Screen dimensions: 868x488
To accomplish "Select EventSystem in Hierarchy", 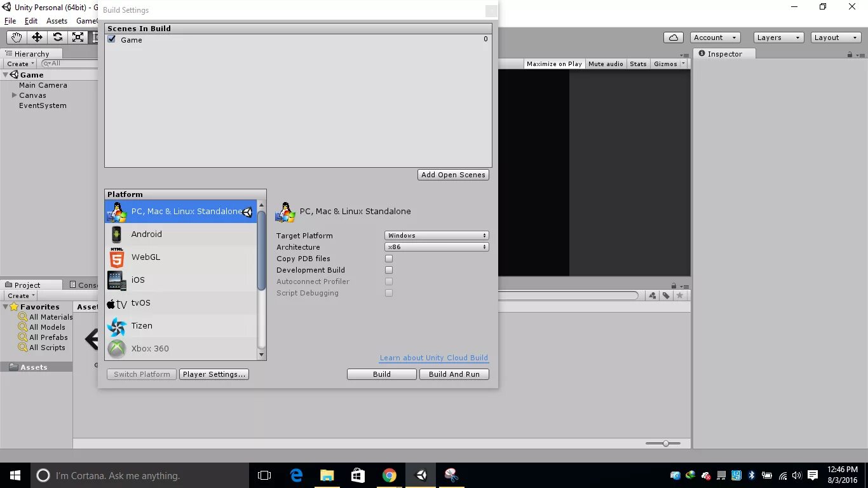I will (43, 105).
